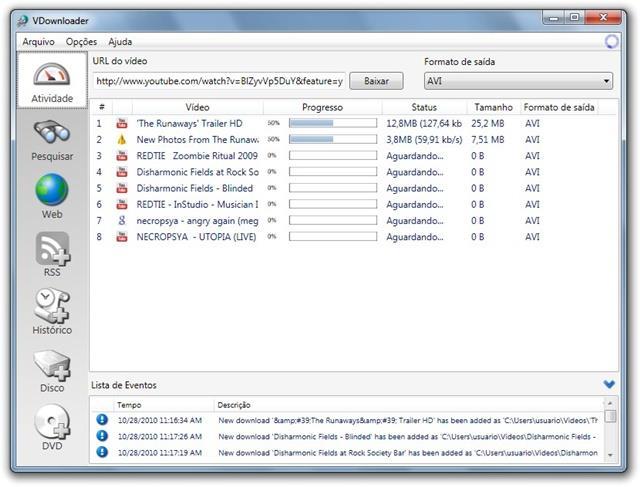640x487 pixels.
Task: Select the NECROPSYA - UTOPIA (LIVE) row
Action: 196,237
